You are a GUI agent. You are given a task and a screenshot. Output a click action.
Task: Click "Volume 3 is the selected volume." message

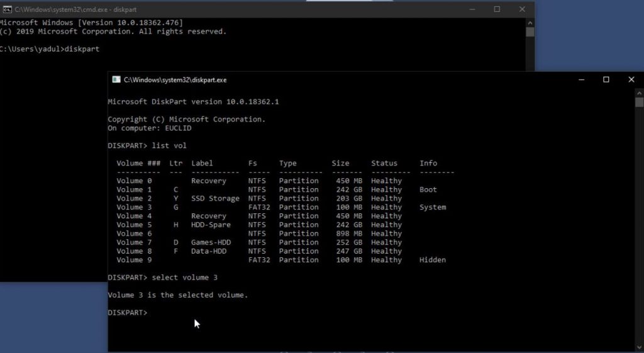tap(178, 295)
